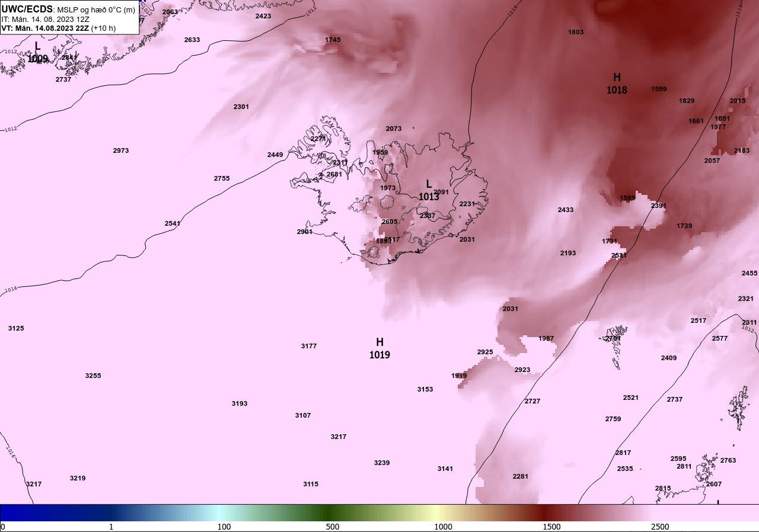Click the height value 1803
The height and width of the screenshot is (532, 759).
point(576,32)
